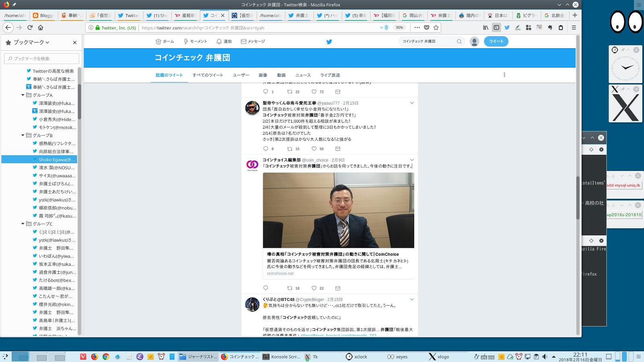The width and height of the screenshot is (644, 362).
Task: Open Firefox hamburger menu
Action: [x=574, y=27]
